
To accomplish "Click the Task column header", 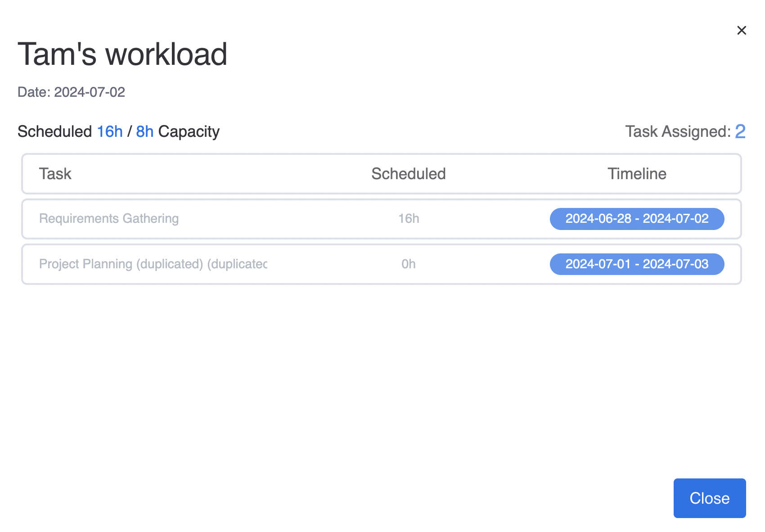I will click(x=55, y=174).
